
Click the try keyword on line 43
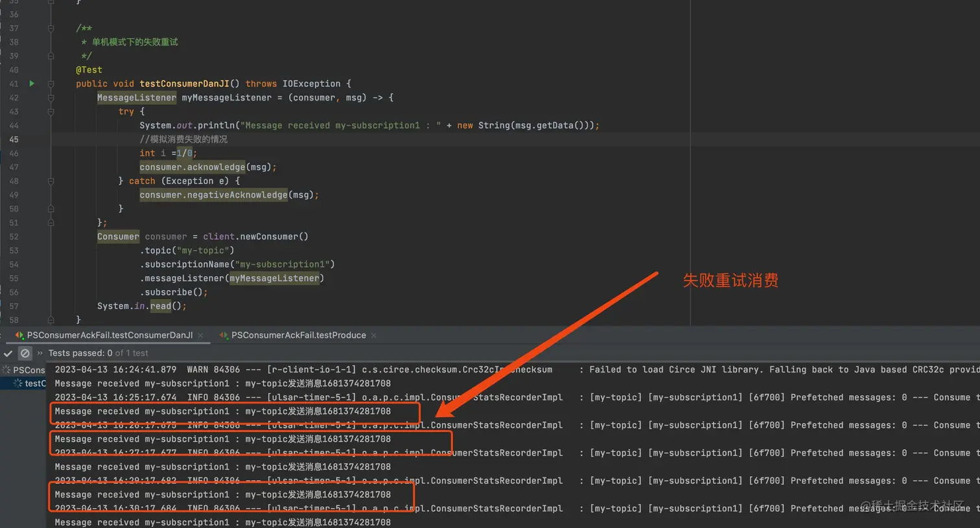pyautogui.click(x=126, y=111)
